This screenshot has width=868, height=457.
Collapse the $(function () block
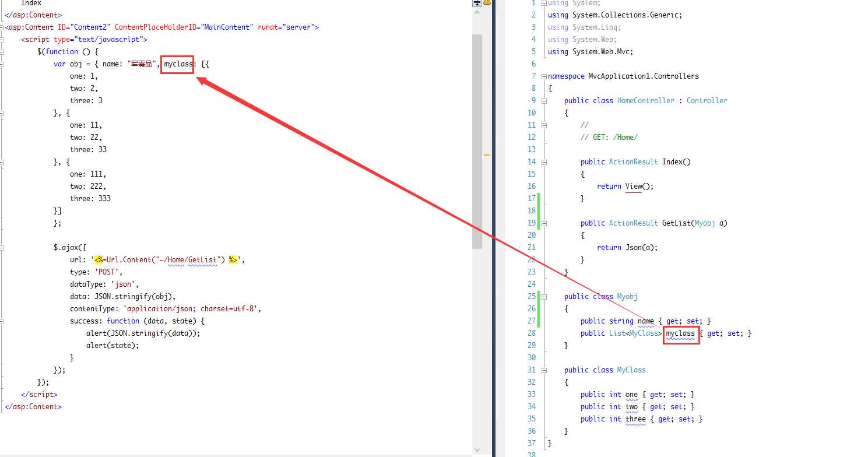coord(2,52)
